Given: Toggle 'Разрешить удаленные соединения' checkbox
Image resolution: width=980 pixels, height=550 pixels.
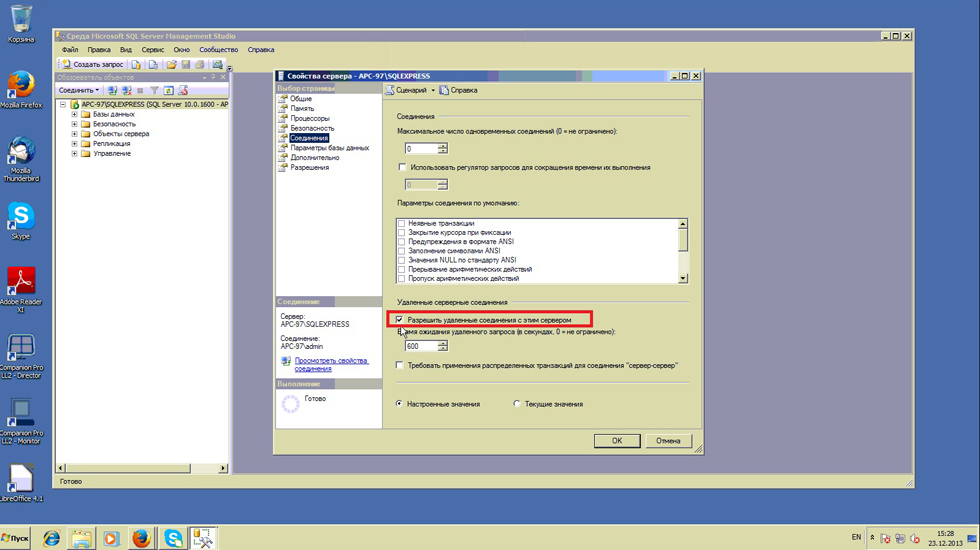Looking at the screenshot, I should click(400, 320).
